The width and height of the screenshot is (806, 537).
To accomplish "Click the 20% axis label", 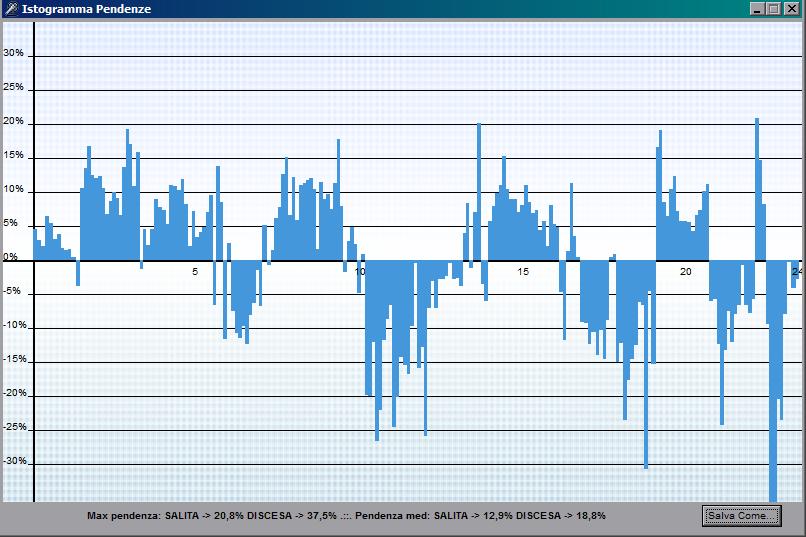I will [13, 121].
